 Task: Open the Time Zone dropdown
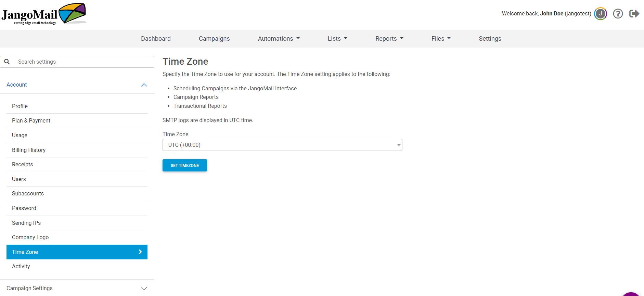click(282, 145)
